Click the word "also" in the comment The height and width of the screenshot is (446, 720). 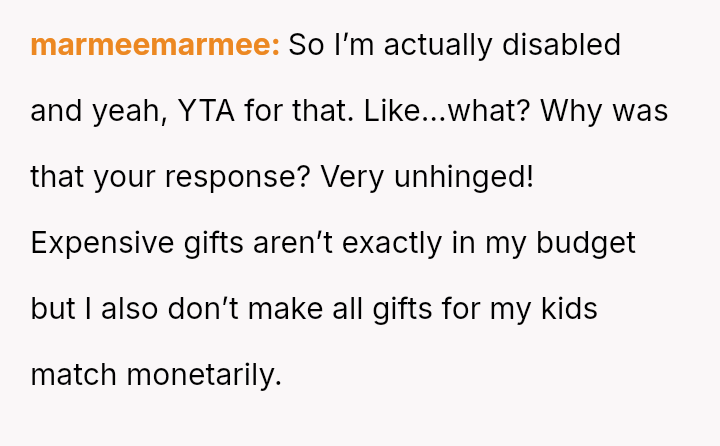tap(129, 309)
